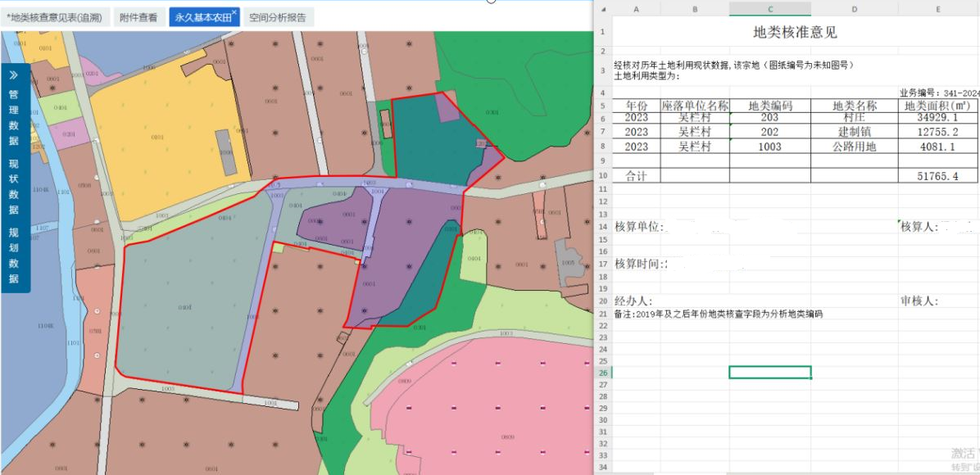This screenshot has height=475, width=980.
Task: Click the 地类编码 header cell
Action: click(770, 106)
